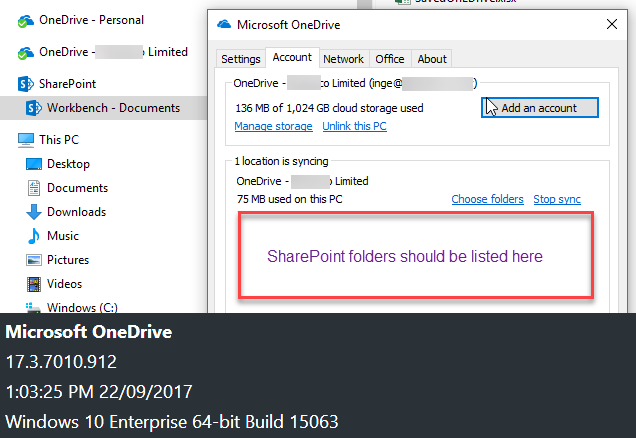Click the This PC monitor icon
The image size is (636, 438).
pos(26,140)
